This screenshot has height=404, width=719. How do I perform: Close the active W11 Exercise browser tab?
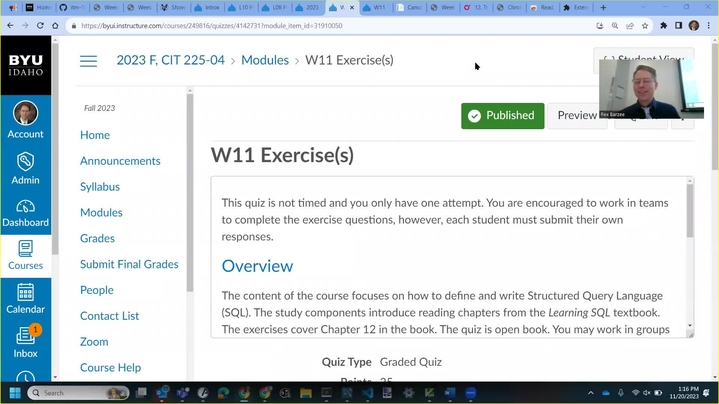click(x=352, y=8)
